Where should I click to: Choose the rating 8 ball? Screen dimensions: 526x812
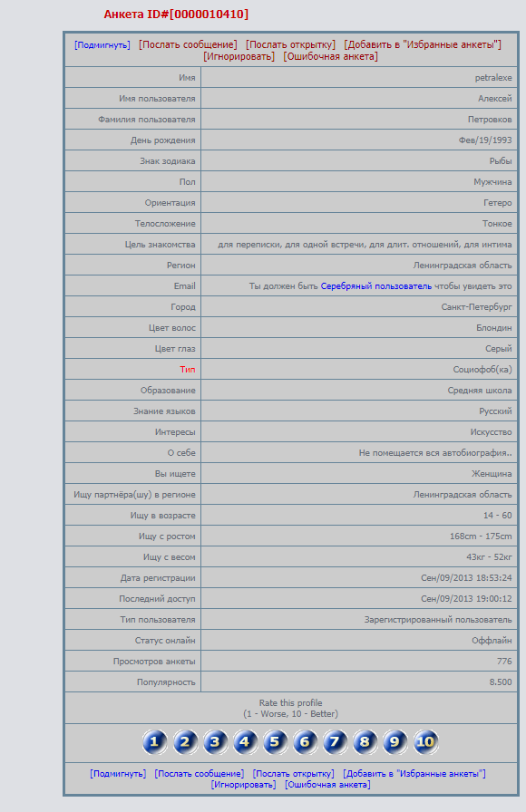[365, 742]
